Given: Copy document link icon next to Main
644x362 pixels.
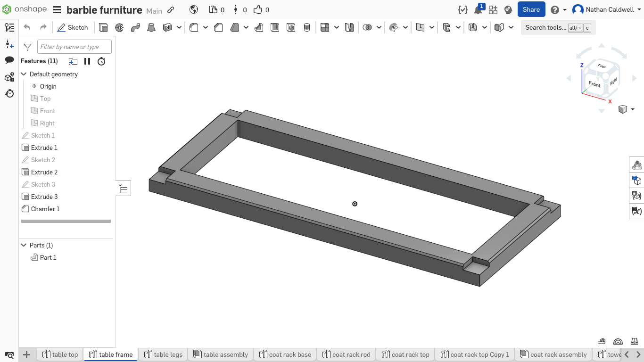Looking at the screenshot, I should point(171,10).
